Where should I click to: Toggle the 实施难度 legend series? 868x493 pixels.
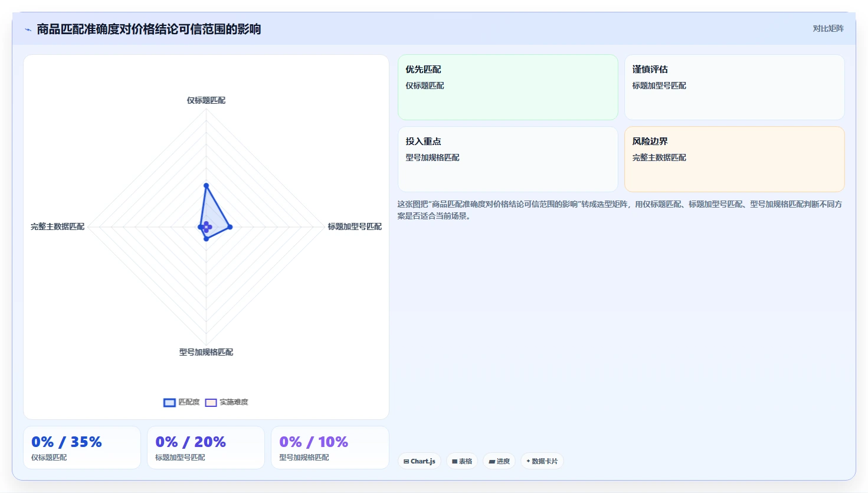[227, 402]
